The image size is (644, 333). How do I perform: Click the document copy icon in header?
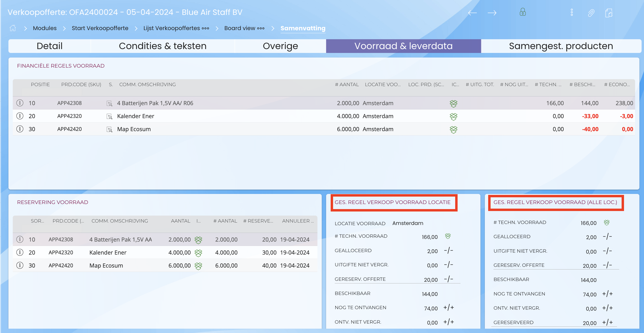pos(609,13)
